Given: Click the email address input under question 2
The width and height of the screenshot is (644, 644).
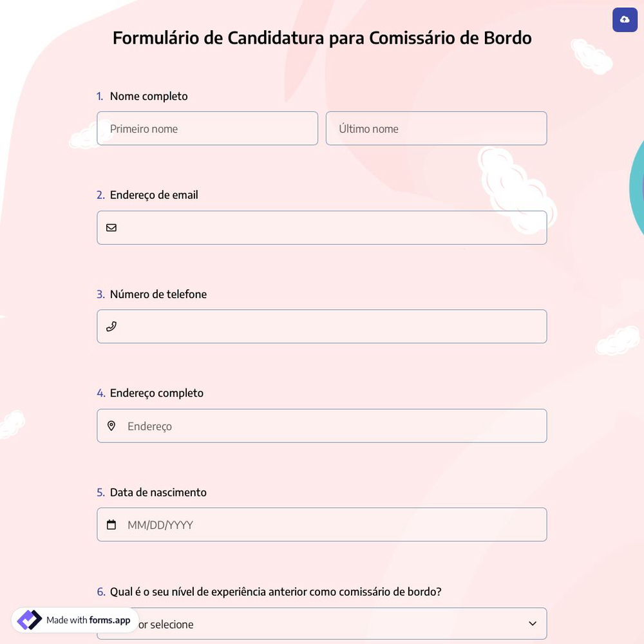Looking at the screenshot, I should coord(322,227).
